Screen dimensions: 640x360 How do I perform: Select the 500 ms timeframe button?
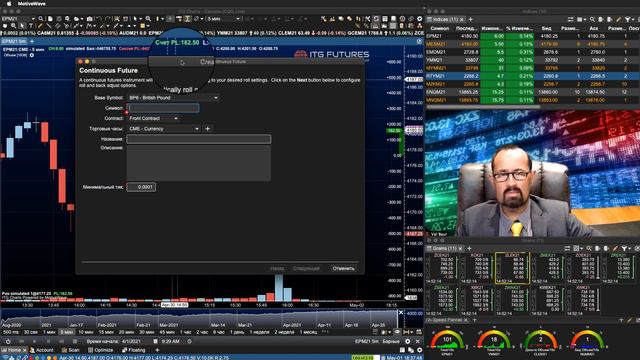coord(10,332)
